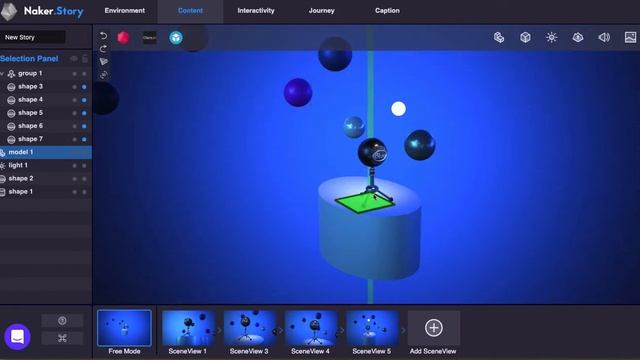Open the Interactivity tab
Screen dimensions: 640x360
click(x=256, y=11)
